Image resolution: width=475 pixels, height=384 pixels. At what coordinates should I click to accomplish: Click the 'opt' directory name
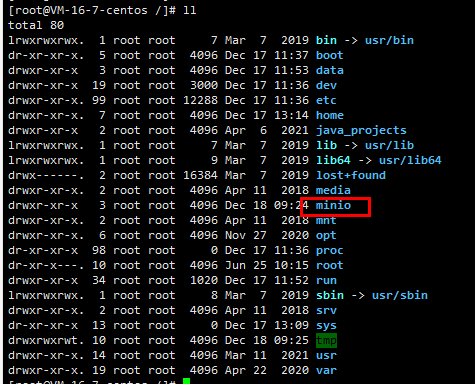(x=326, y=236)
